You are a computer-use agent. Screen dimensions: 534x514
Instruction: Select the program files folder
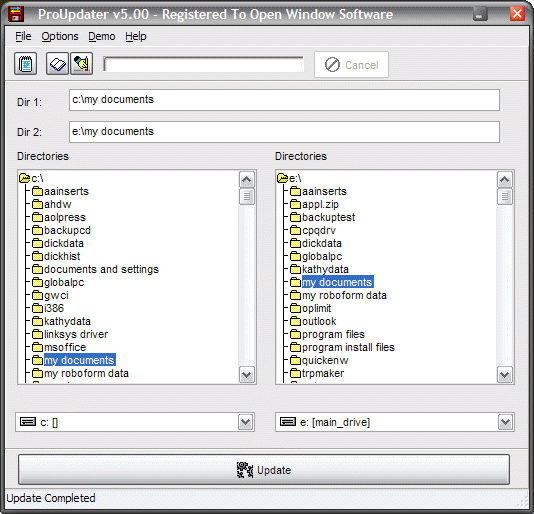327,334
